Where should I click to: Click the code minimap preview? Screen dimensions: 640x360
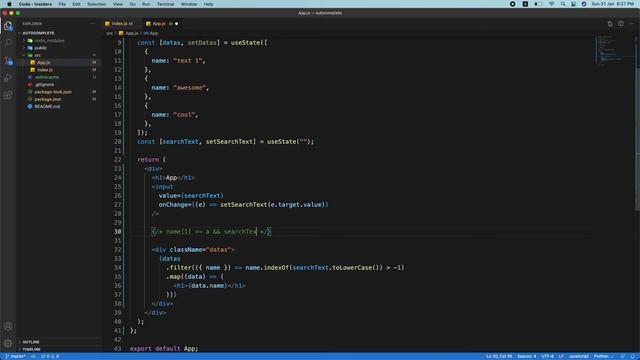613,51
